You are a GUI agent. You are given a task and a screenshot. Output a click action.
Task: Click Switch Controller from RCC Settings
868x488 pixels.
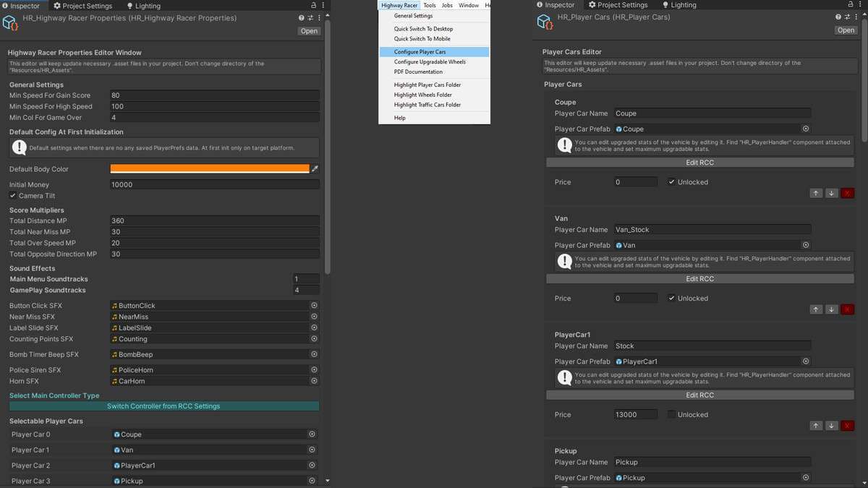pyautogui.click(x=163, y=406)
